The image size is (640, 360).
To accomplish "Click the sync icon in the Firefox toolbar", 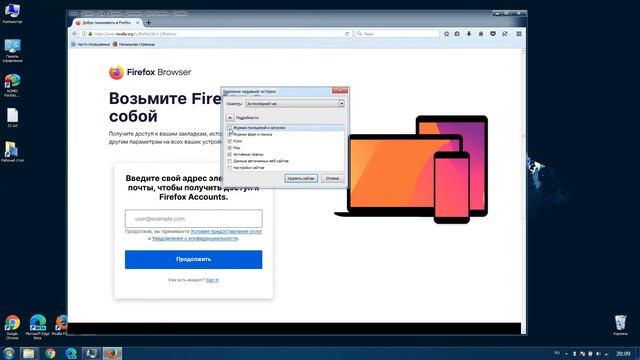I will [505, 34].
